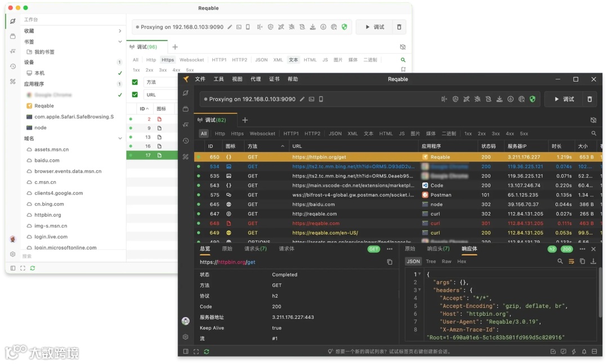
Task: Switch to the 请求头(7) tab
Action: (x=256, y=249)
